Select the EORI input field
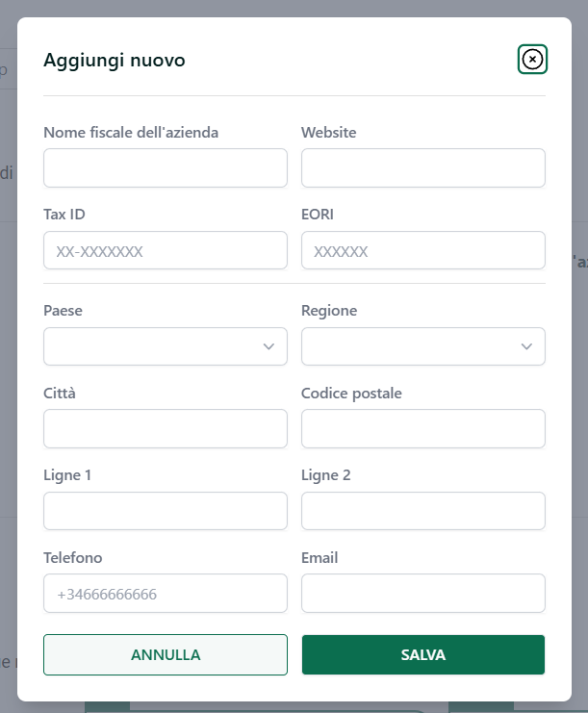This screenshot has height=713, width=588. [423, 250]
